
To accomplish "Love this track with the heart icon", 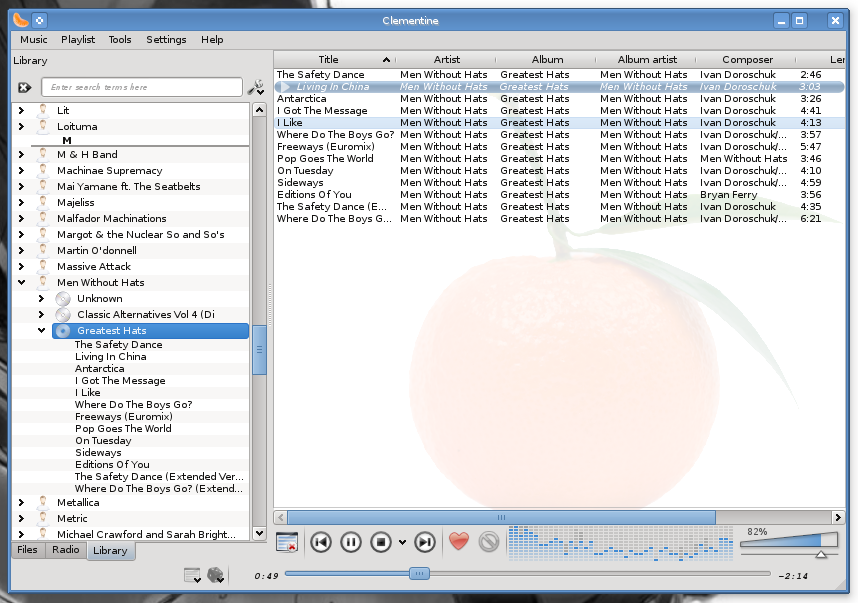I will (x=459, y=542).
